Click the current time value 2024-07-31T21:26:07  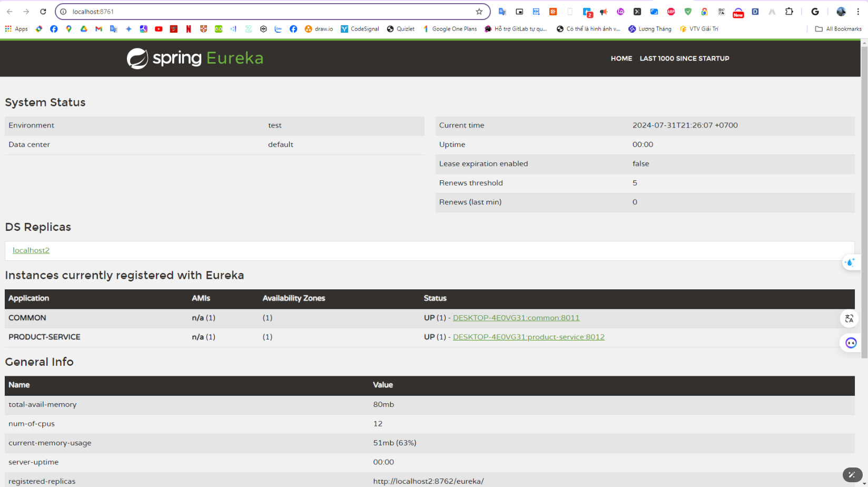tap(685, 125)
